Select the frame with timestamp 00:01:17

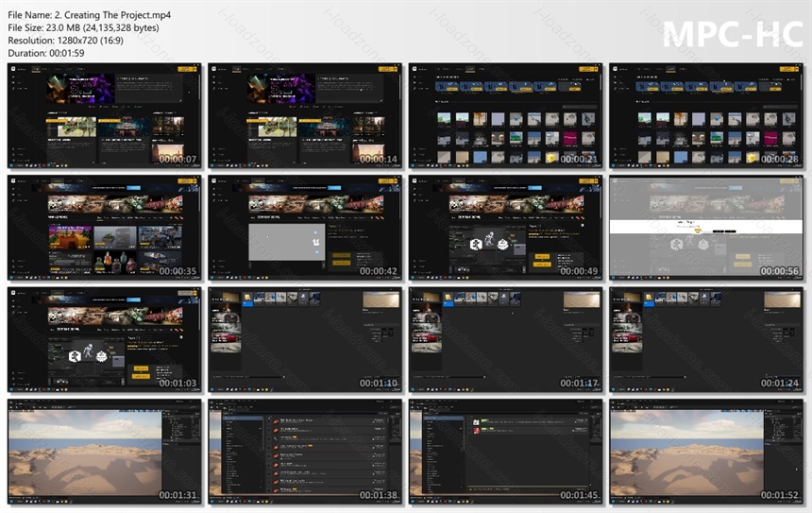click(505, 340)
